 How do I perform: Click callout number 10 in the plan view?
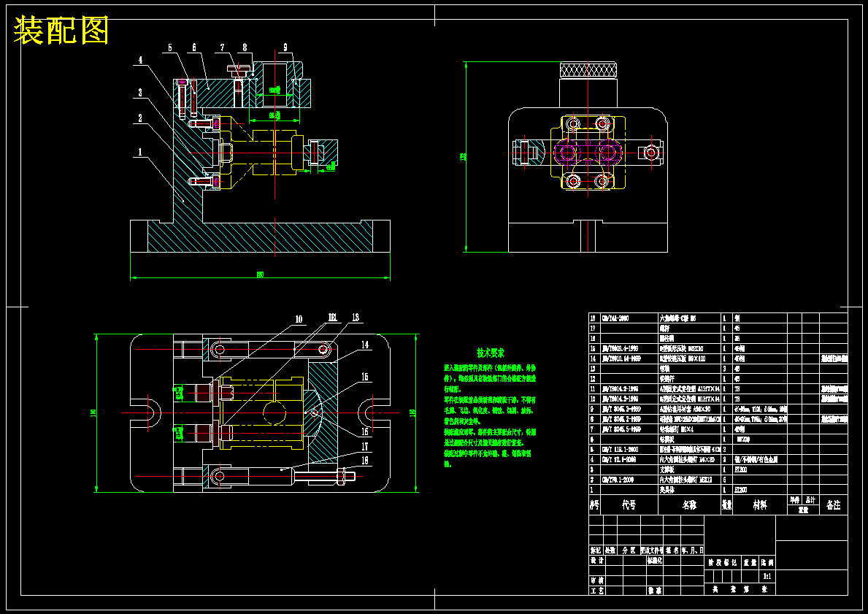pos(299,319)
